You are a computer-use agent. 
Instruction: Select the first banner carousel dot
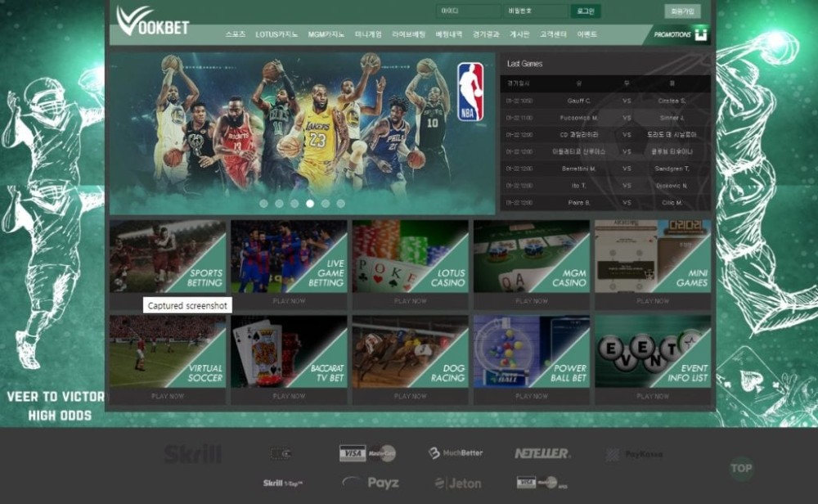tap(264, 204)
